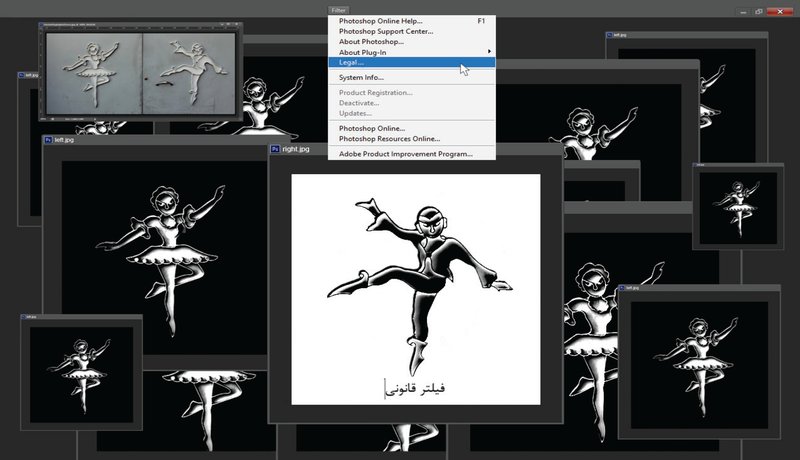Choose Photoshop Resources Online… entry
This screenshot has height=460, width=800.
coord(411,139)
